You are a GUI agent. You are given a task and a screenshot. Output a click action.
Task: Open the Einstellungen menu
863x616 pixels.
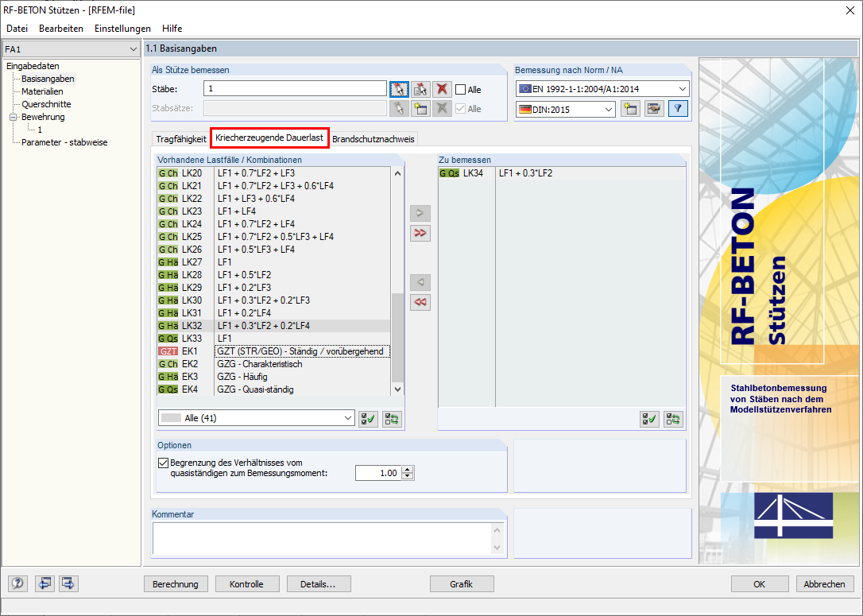tap(122, 29)
